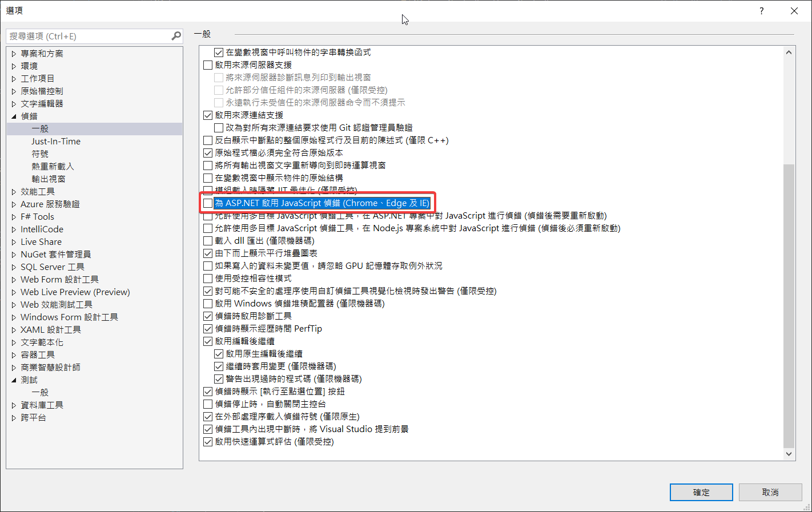Click the 搜尋選項 search input field
Viewport: 812px width, 512px height.
(89, 36)
